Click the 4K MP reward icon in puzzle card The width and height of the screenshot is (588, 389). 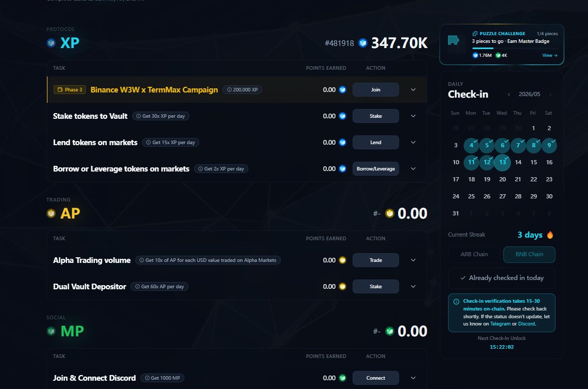(498, 55)
